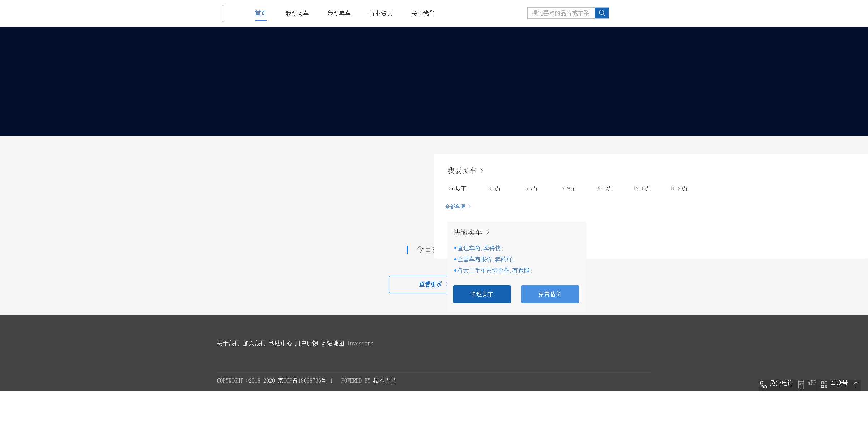868x434 pixels.
Task: Click the 免费电话 phone icon
Action: pos(763,384)
